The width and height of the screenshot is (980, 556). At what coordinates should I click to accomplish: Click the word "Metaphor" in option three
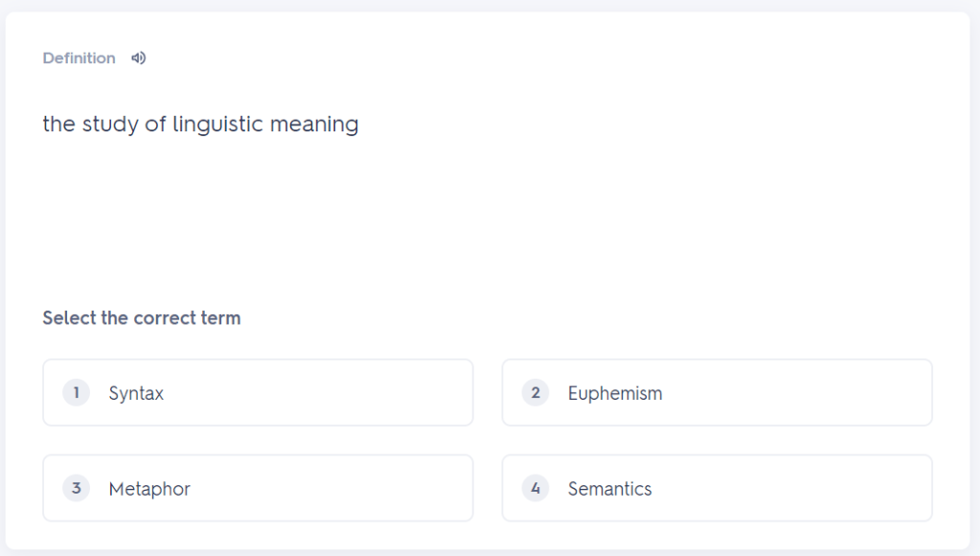pos(149,490)
